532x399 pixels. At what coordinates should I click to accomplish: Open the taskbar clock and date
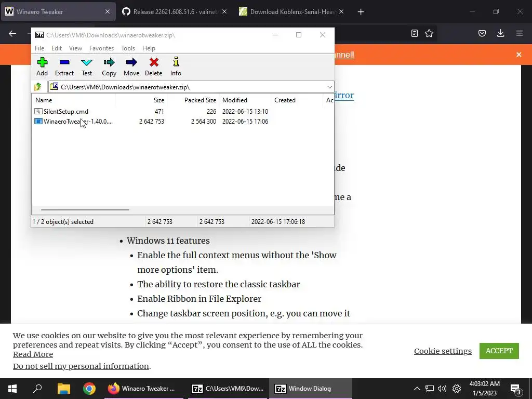(x=485, y=389)
